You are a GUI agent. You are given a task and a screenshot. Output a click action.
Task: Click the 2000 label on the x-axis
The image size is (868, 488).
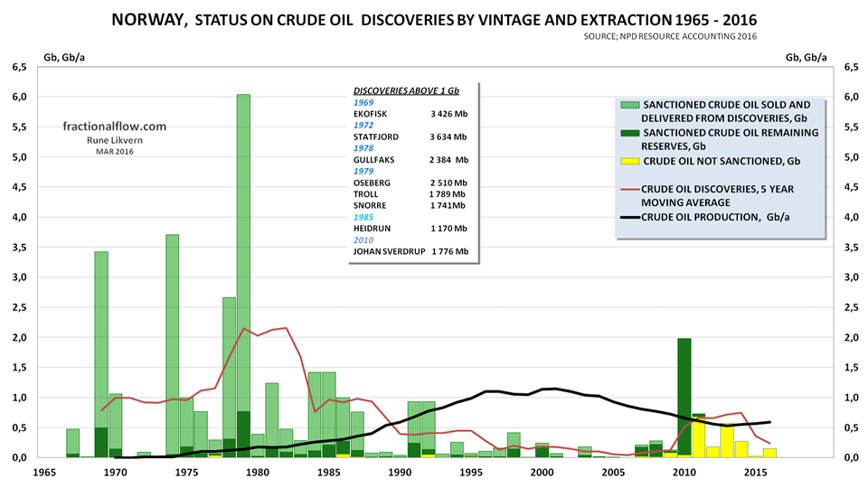(542, 471)
